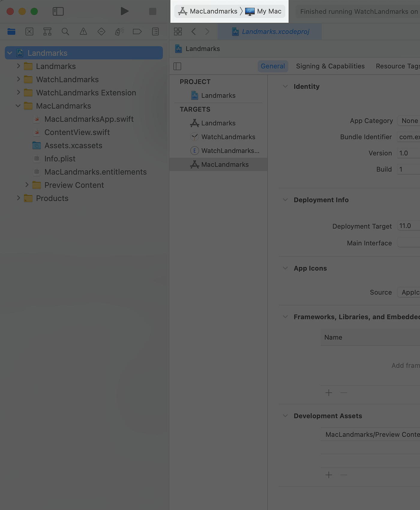Viewport: 420px width, 510px height.
Task: Choose the My Mac run destination
Action: [263, 11]
